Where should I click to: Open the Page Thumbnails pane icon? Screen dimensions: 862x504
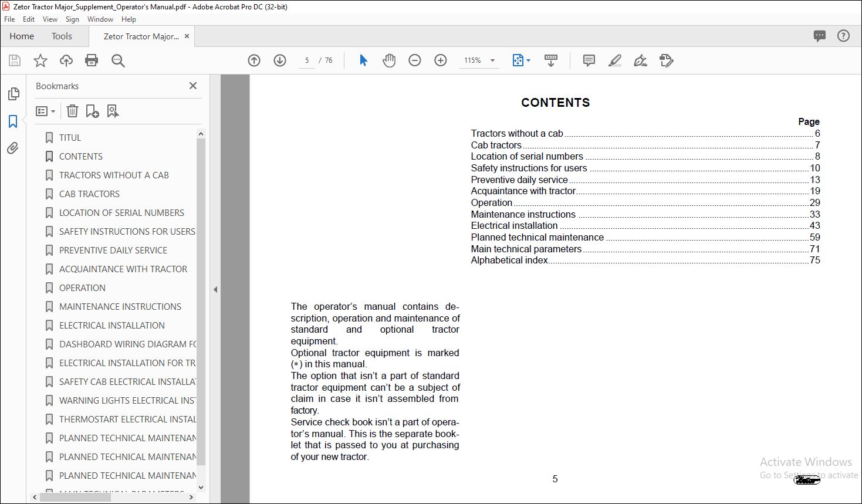pos(13,94)
